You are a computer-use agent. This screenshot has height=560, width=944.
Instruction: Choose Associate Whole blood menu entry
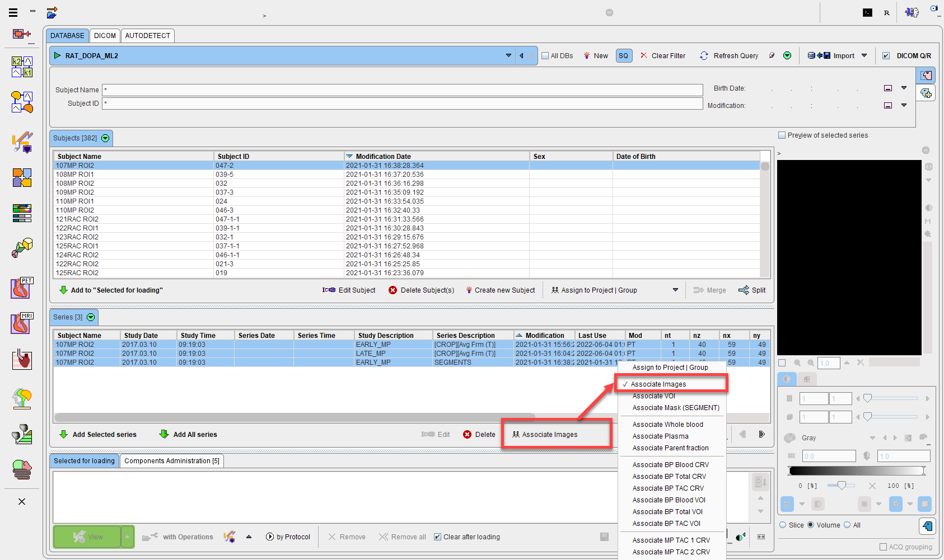coord(668,424)
